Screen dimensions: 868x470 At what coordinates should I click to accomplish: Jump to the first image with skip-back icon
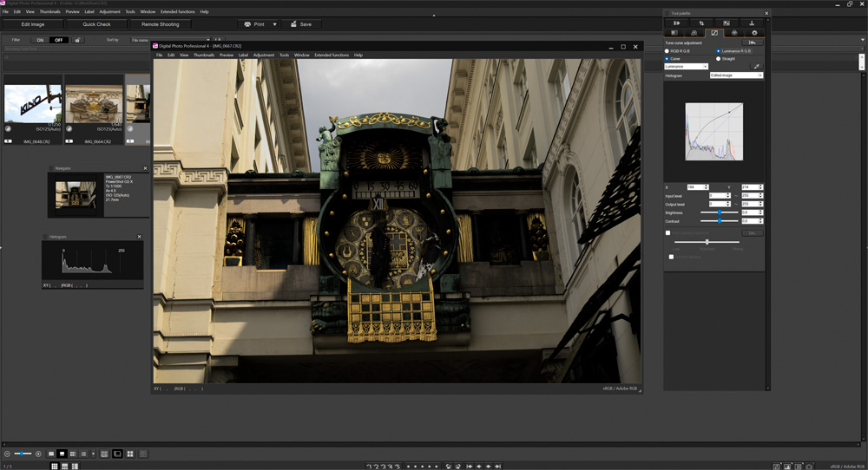coord(470,467)
